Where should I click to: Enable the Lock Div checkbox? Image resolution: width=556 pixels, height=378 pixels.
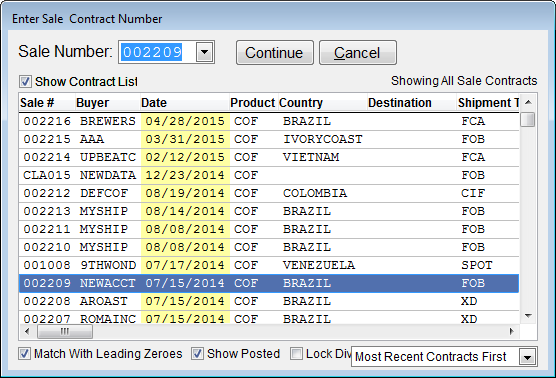click(x=296, y=354)
